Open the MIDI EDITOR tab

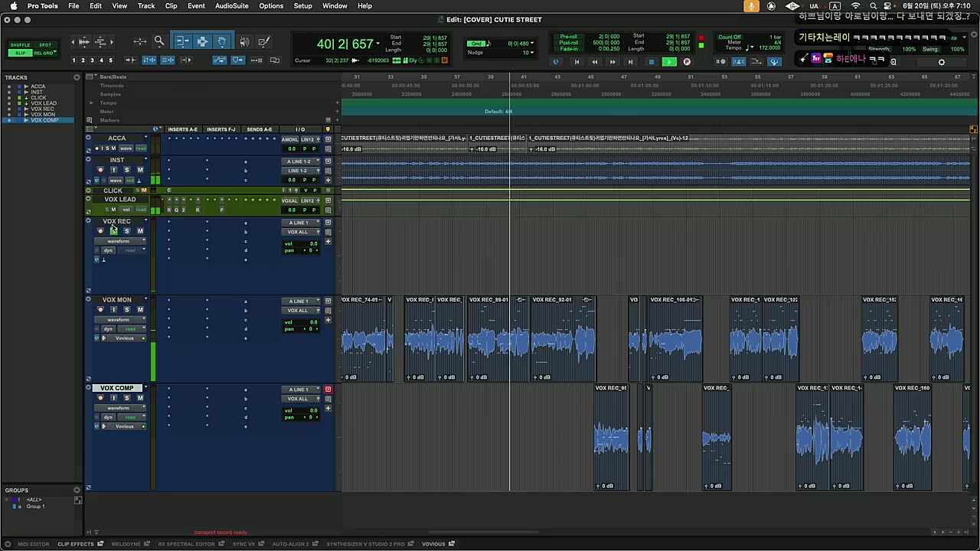coord(33,544)
